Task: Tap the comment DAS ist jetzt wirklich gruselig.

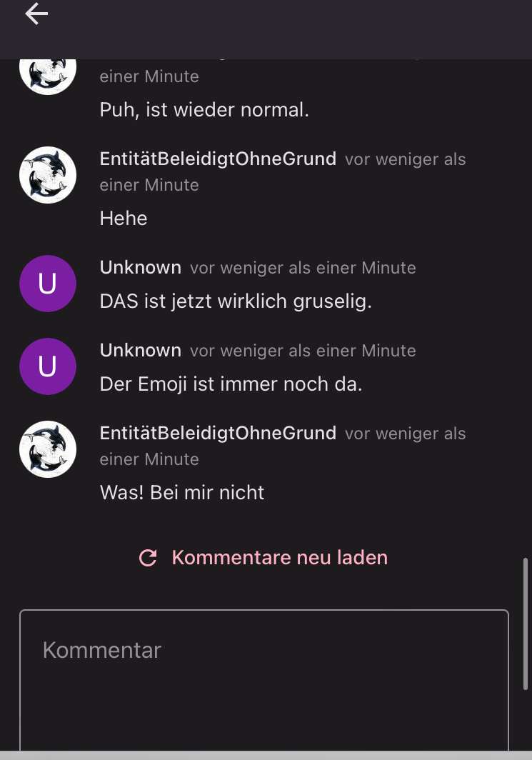Action: 236,301
